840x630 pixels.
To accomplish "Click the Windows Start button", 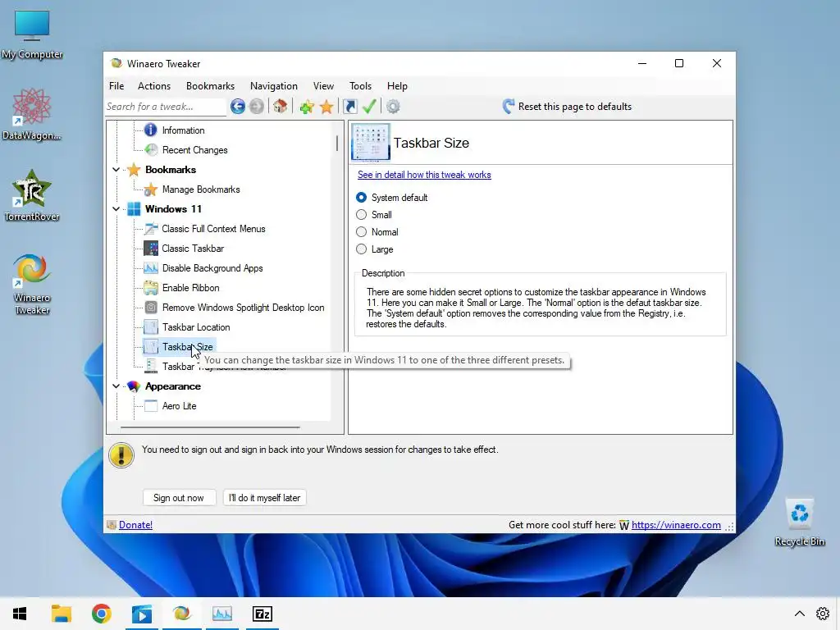I will tap(20, 614).
